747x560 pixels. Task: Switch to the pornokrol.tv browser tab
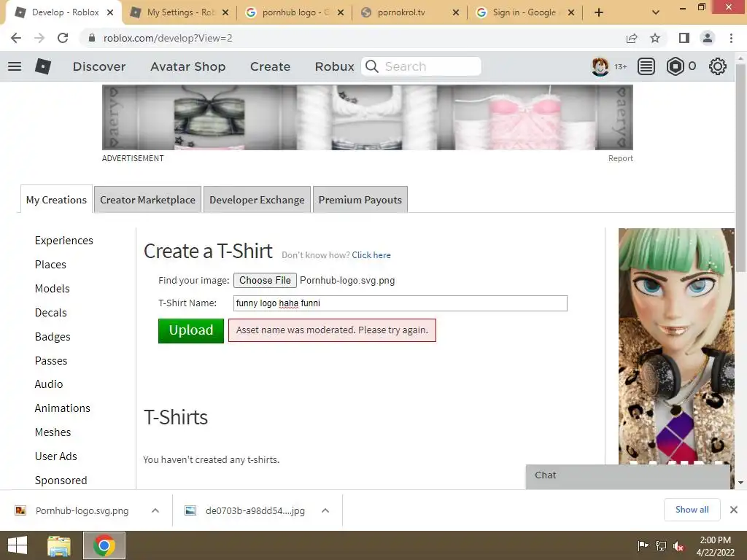click(x=401, y=12)
